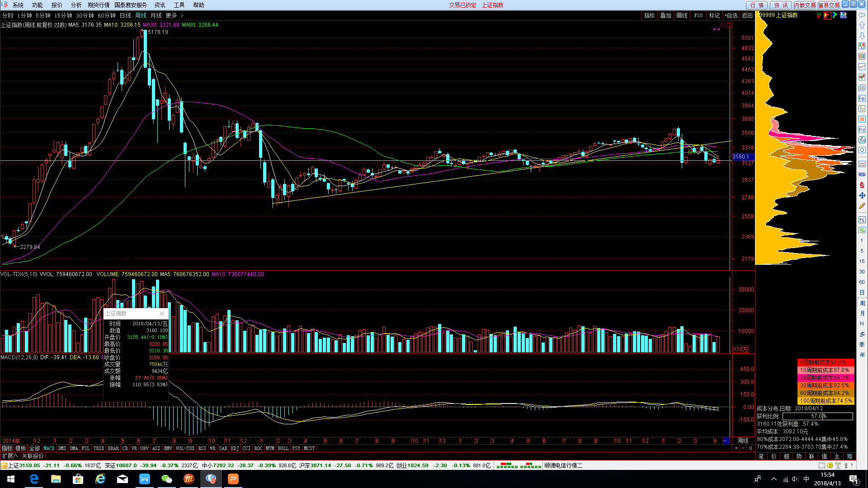Click the green arrow chip distribution icon
Viewport: 868px width, 488px height.
click(x=835, y=15)
